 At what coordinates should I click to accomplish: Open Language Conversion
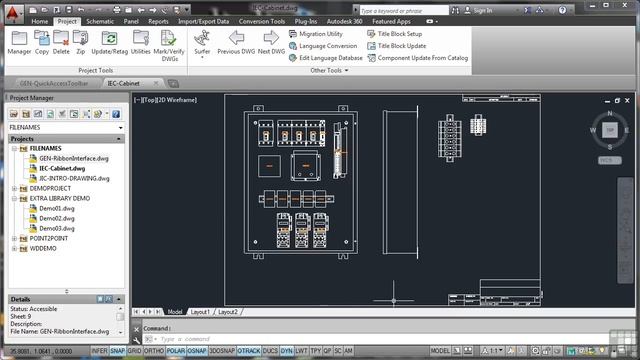(x=323, y=46)
